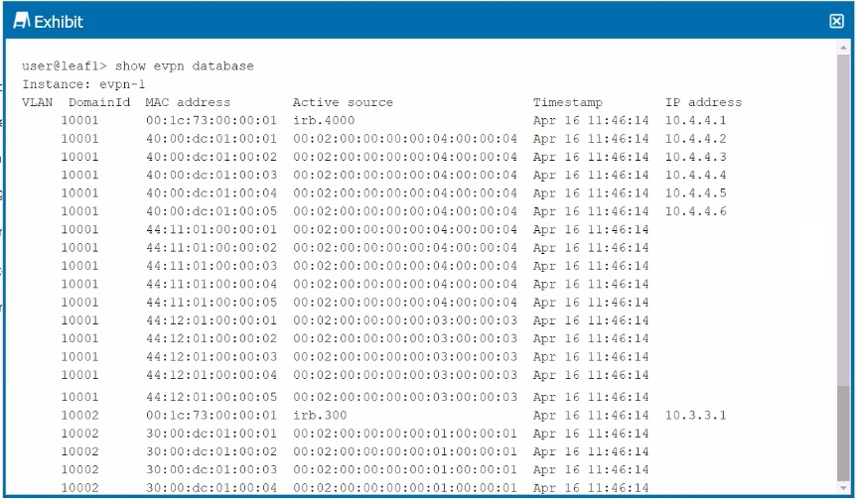Image resolution: width=861 pixels, height=504 pixels.
Task: Click the 'DomainId' column header
Action: 100,102
